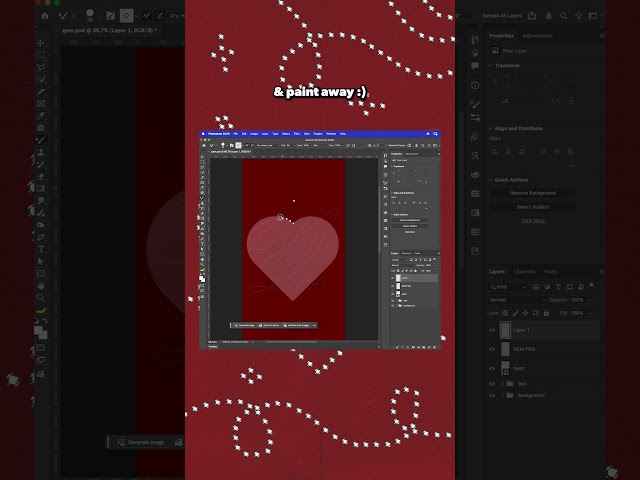Hide GEM PNG layer eye in background window

pos(492,349)
